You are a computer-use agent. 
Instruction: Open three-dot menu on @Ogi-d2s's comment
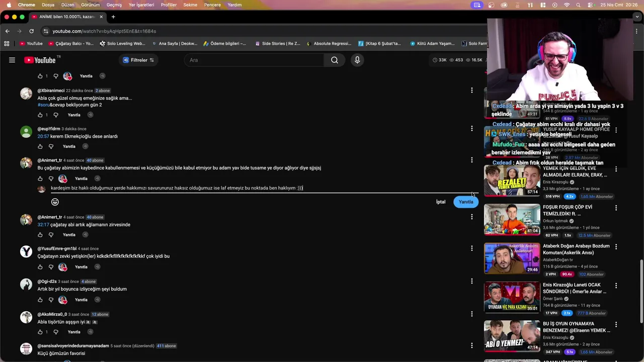coord(471,281)
